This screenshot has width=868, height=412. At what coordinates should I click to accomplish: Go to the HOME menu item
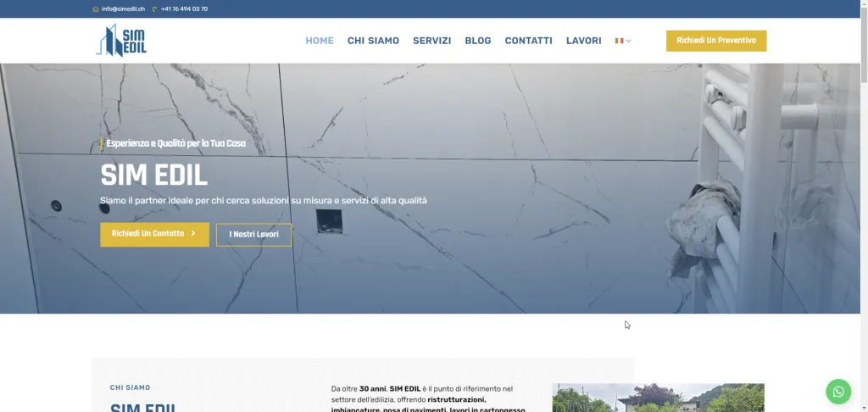(320, 41)
